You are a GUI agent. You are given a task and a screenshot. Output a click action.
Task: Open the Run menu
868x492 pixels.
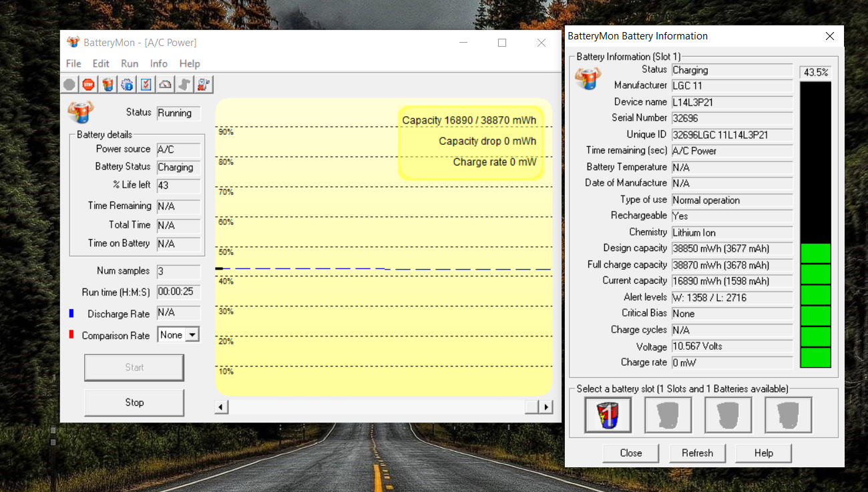tap(130, 63)
